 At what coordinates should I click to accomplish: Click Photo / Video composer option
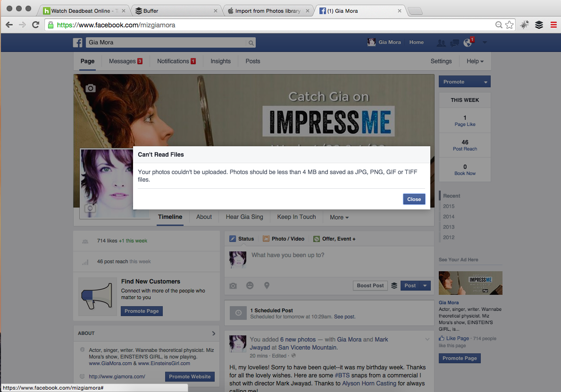(284, 239)
